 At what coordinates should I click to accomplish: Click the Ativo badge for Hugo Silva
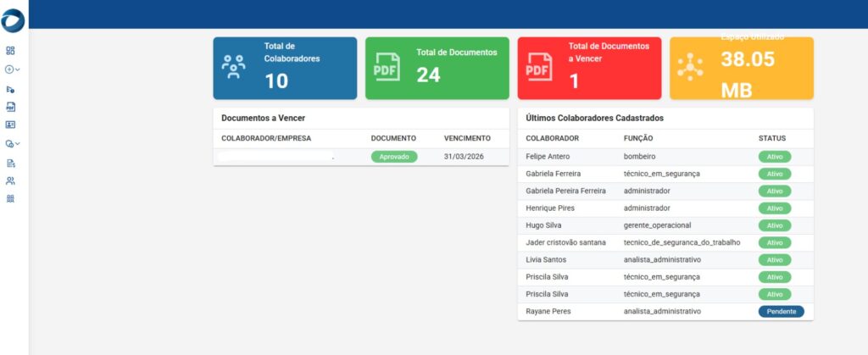click(x=774, y=225)
